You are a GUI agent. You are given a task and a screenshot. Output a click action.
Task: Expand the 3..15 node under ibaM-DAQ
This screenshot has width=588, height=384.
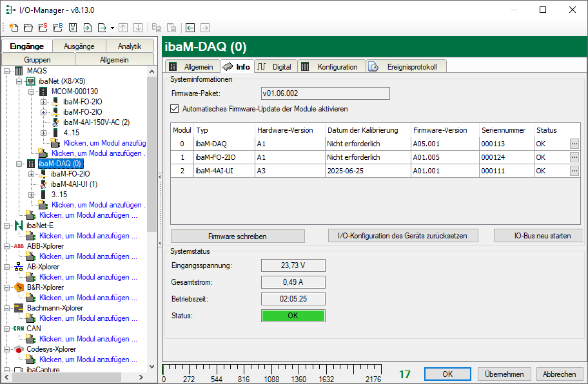click(x=32, y=195)
